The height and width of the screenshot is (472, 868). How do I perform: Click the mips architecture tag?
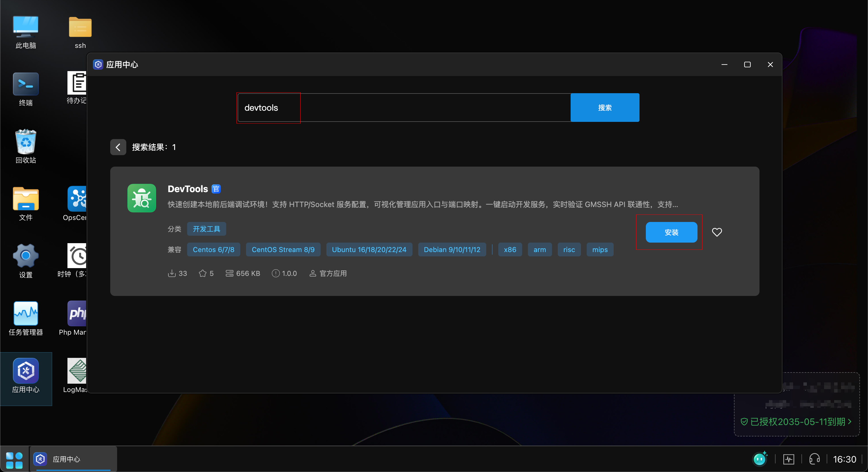coord(600,249)
